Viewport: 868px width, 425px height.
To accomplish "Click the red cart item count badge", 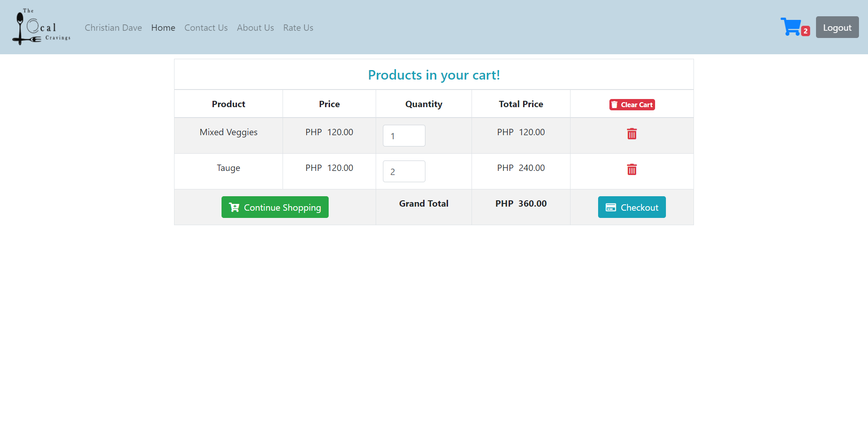I will [x=805, y=31].
